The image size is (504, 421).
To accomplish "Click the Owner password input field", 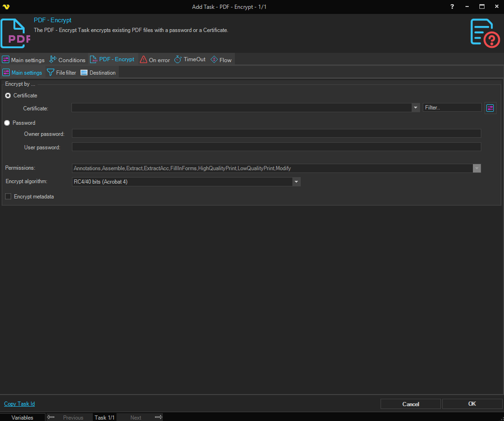I will coord(276,134).
